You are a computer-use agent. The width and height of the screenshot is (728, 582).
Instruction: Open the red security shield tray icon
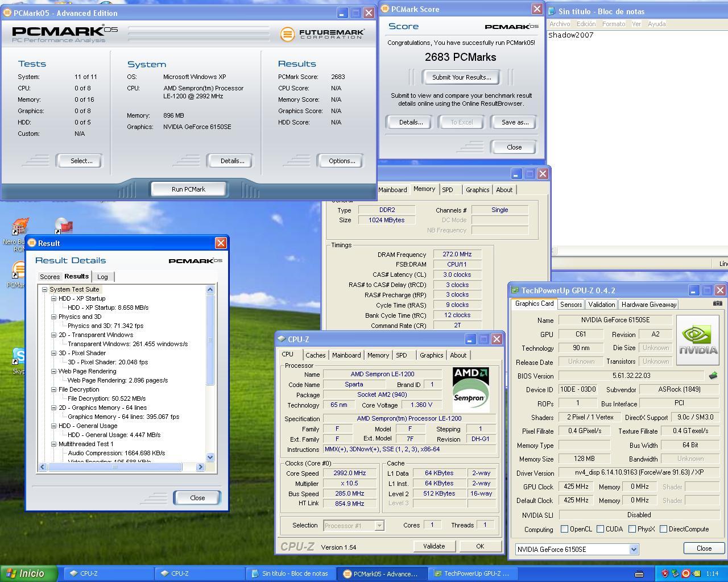(664, 573)
